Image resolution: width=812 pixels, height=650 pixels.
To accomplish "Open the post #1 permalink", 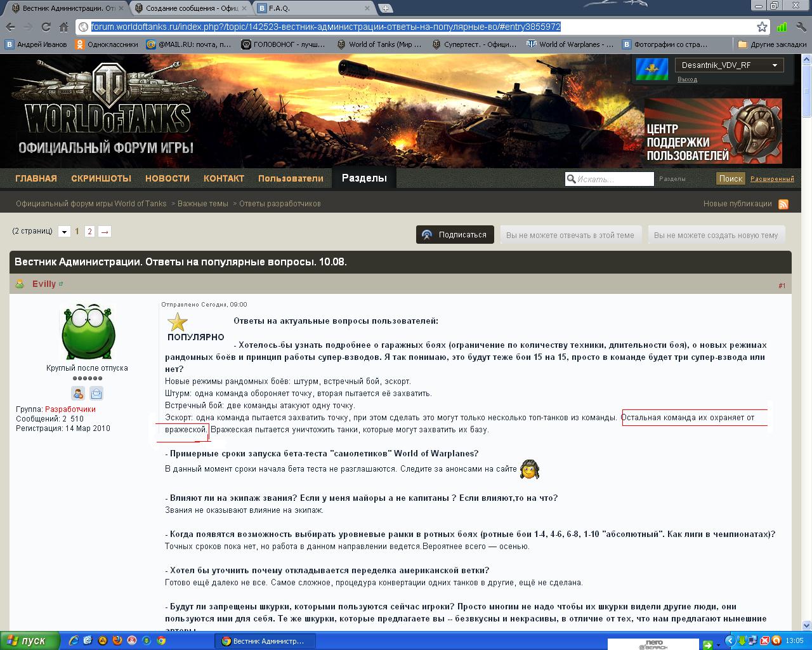I will tap(782, 286).
